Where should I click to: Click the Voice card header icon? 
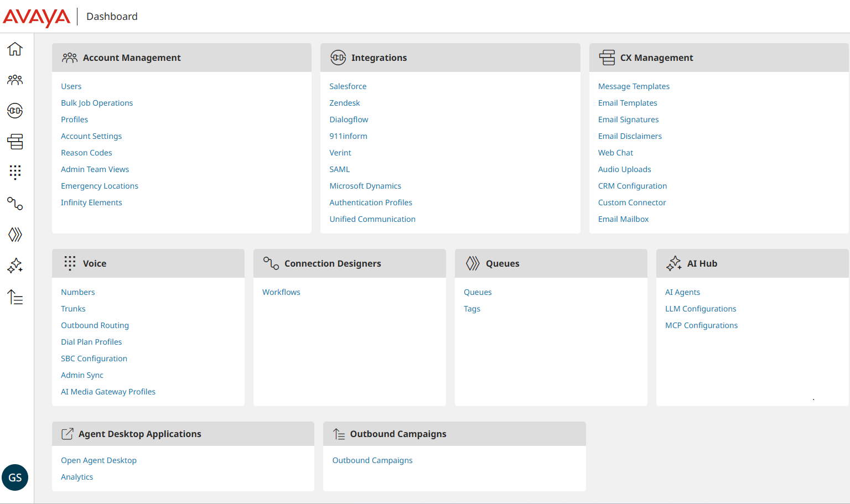tap(70, 263)
